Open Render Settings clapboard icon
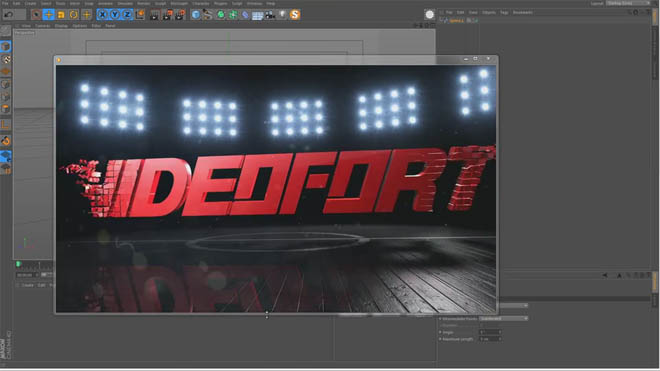This screenshot has width=660, height=371. [180, 15]
